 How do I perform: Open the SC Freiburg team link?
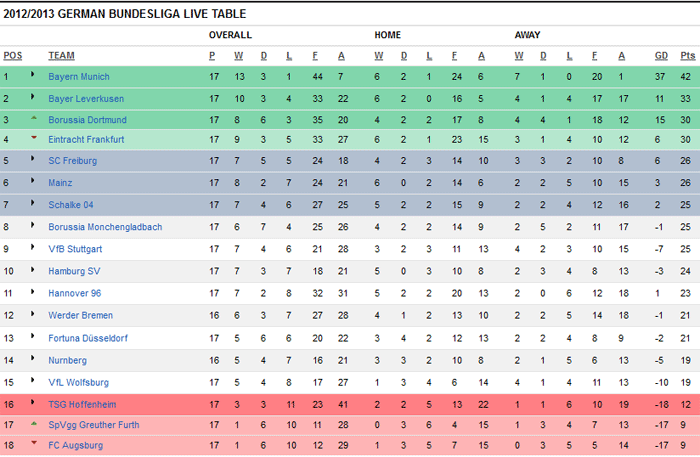click(x=72, y=161)
